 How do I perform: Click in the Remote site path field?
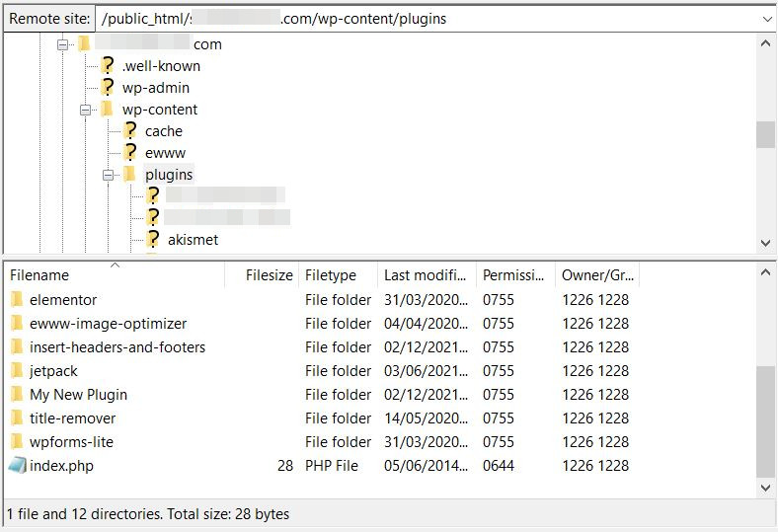point(425,19)
